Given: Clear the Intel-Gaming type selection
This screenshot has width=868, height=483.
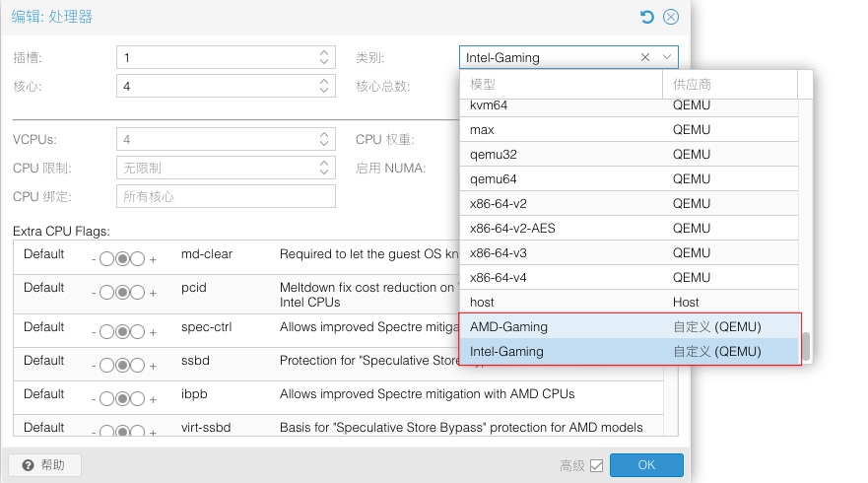Looking at the screenshot, I should point(645,57).
